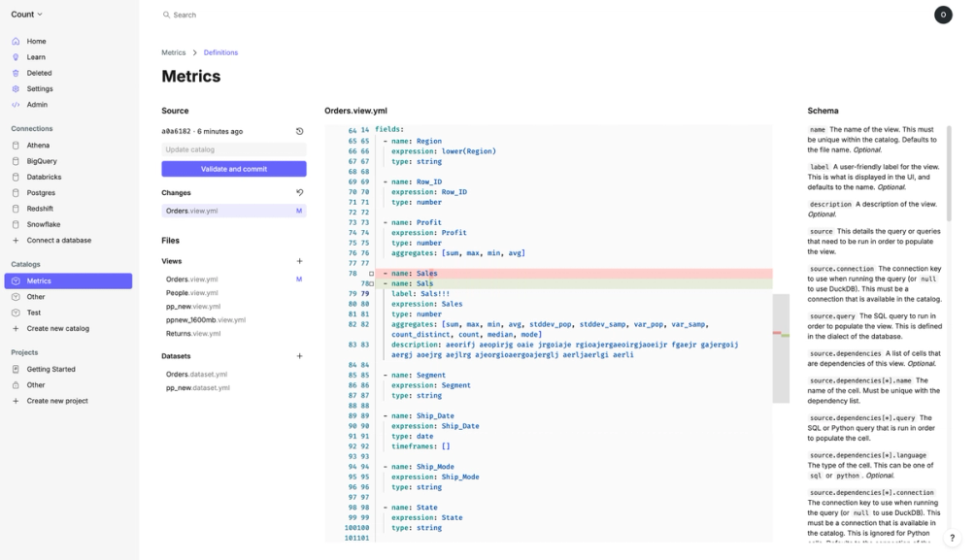
Task: Open People.view.yml in the Views list
Action: [x=191, y=292]
